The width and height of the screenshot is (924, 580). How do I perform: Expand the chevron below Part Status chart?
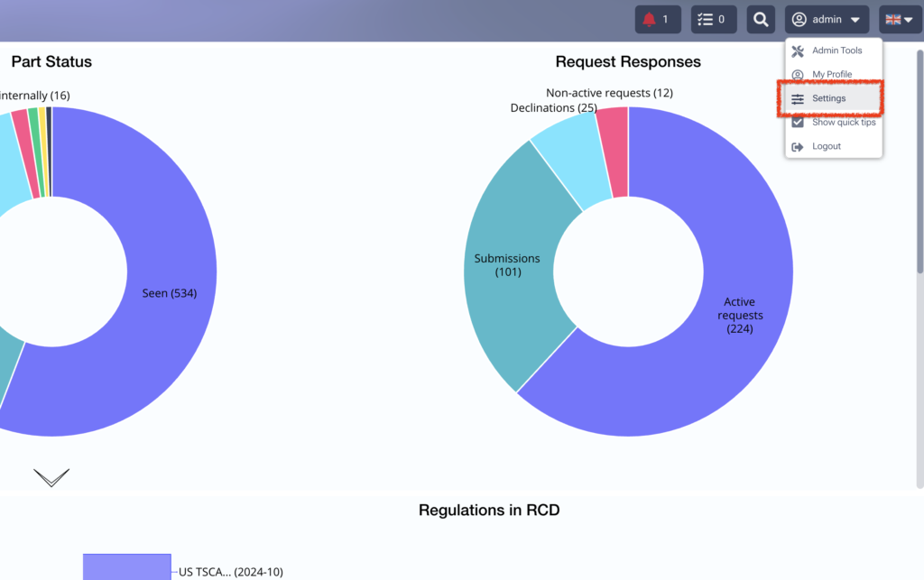point(51,477)
